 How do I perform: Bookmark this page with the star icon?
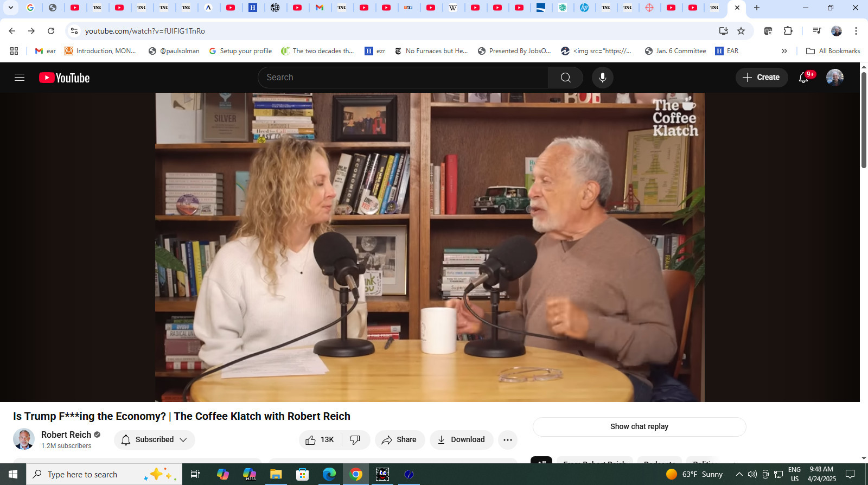click(x=741, y=31)
